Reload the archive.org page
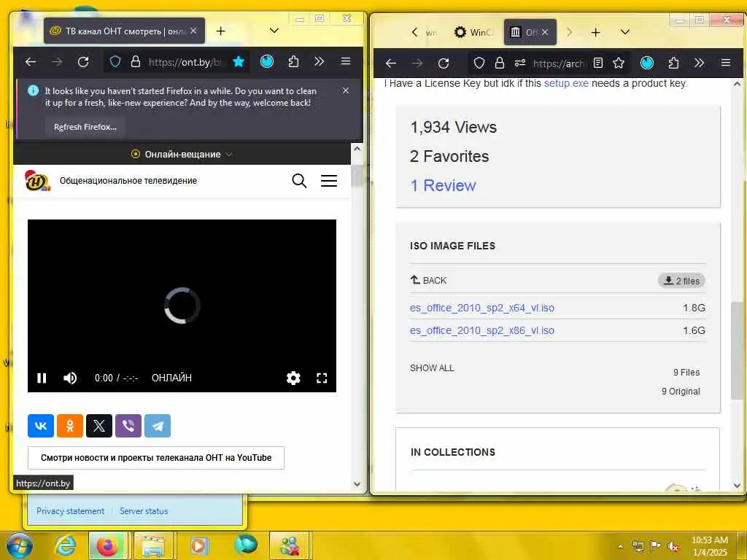 [444, 63]
